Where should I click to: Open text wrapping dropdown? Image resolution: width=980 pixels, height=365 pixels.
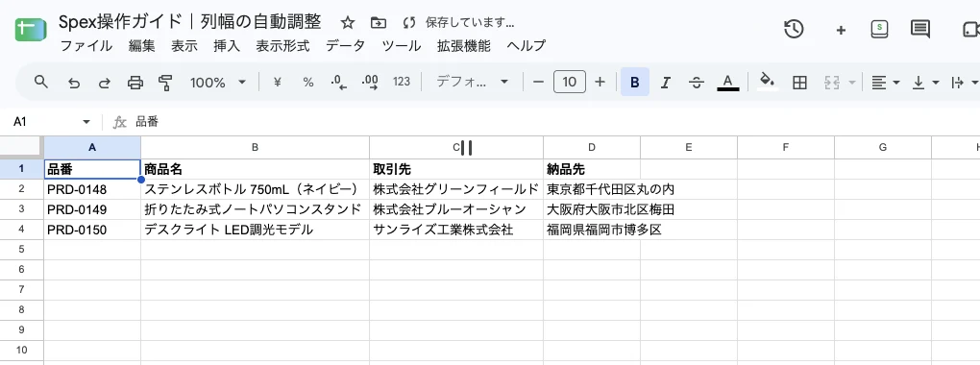coord(965,83)
